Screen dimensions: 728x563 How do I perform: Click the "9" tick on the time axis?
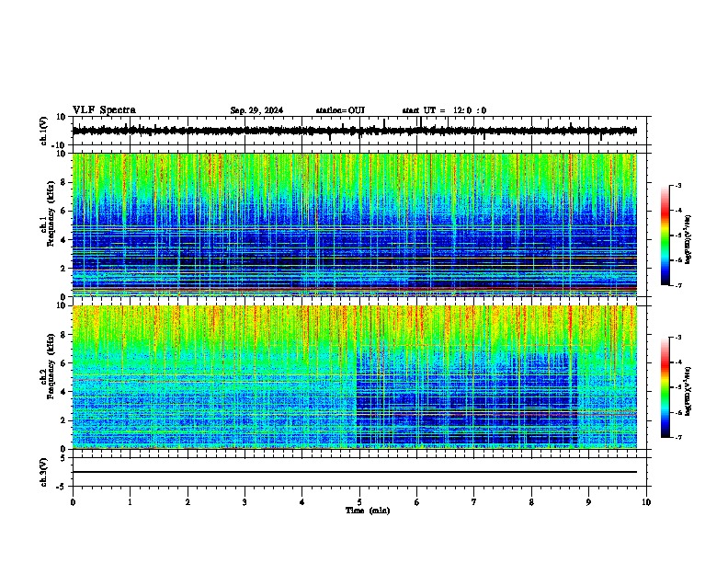click(588, 502)
